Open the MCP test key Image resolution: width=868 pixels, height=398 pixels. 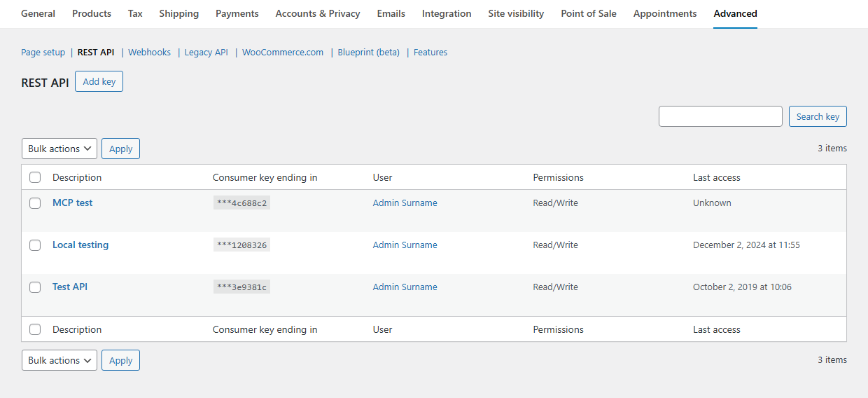73,203
